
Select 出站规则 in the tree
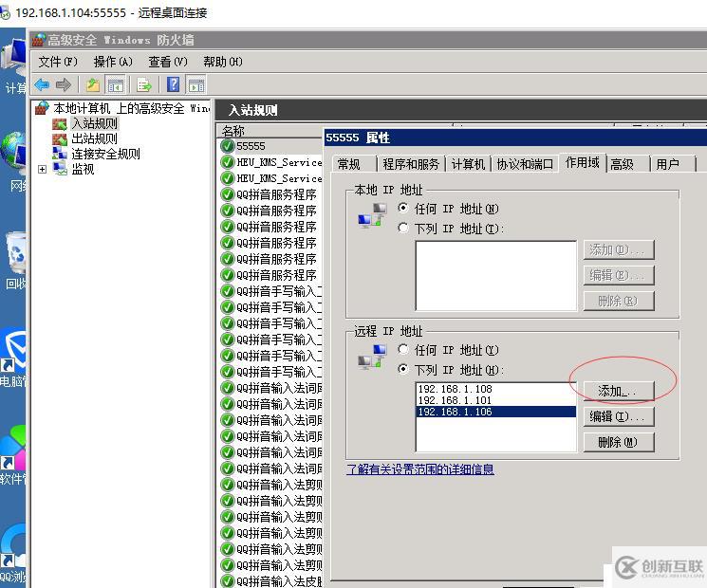pos(94,138)
